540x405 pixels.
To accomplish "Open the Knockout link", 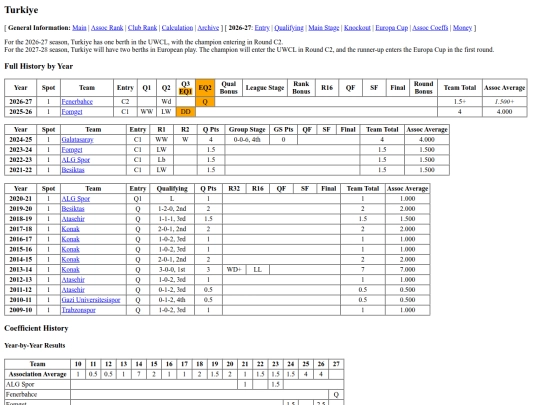I will click(357, 28).
